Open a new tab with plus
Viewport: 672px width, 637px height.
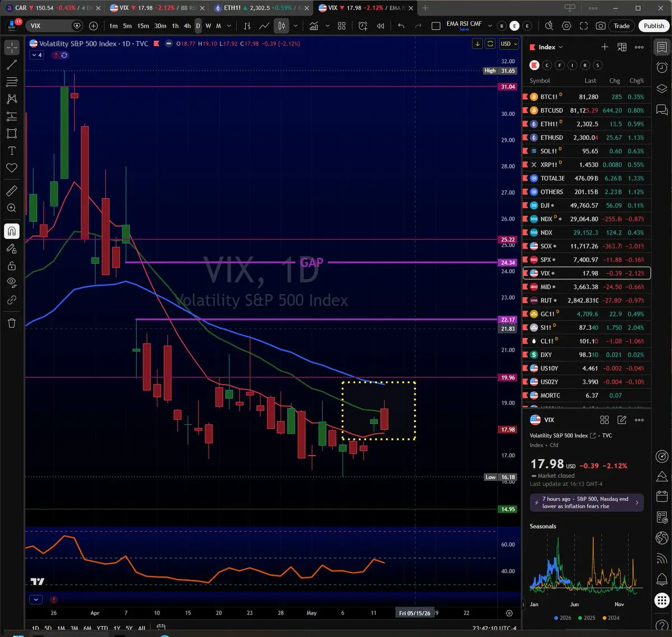click(425, 8)
